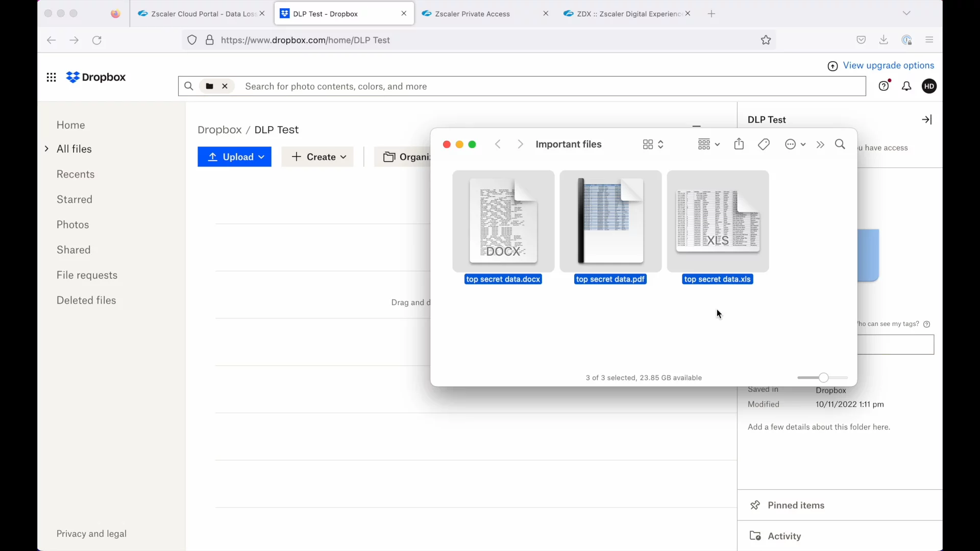The image size is (980, 551).
Task: Select top secret data.pdf thumbnail
Action: click(x=610, y=221)
